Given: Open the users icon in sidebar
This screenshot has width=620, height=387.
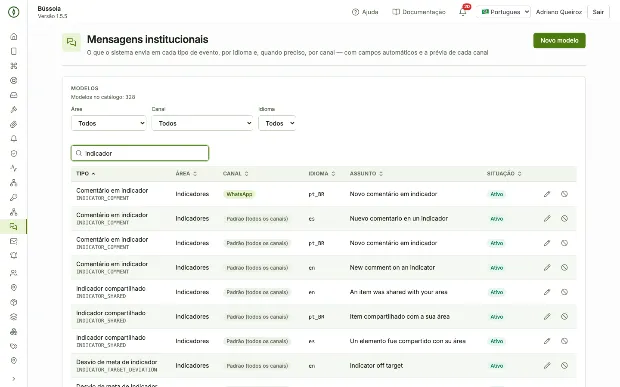Looking at the screenshot, I should point(14,273).
